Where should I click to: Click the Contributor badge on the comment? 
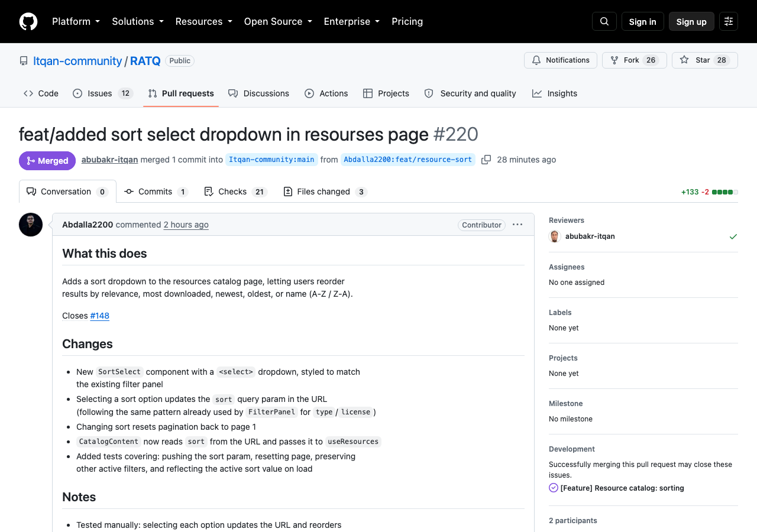(x=482, y=225)
